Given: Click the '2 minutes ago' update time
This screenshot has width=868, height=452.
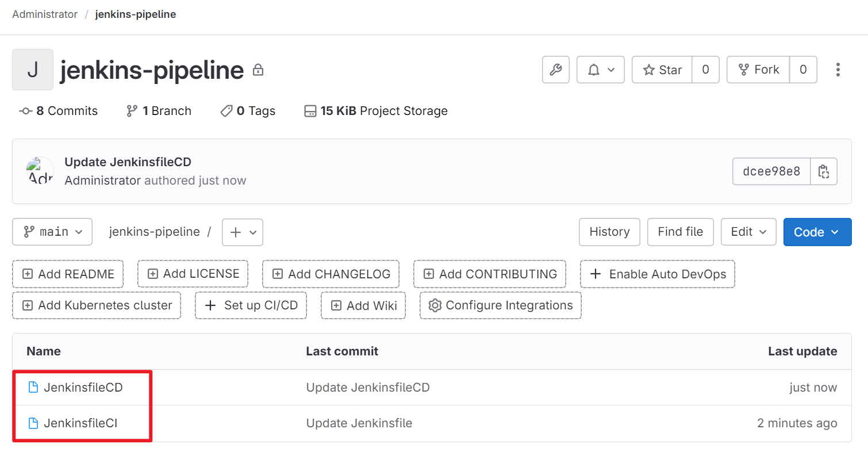Looking at the screenshot, I should click(797, 423).
